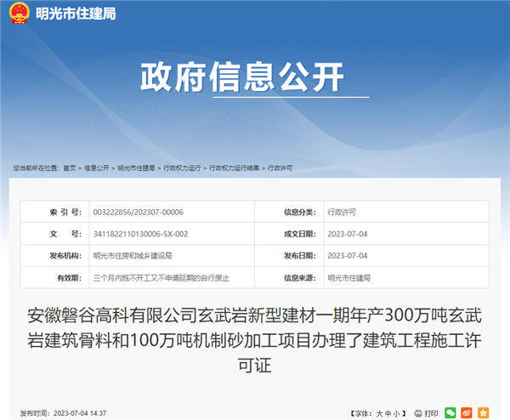Click 行政许可 in the breadcrumb

pos(280,168)
